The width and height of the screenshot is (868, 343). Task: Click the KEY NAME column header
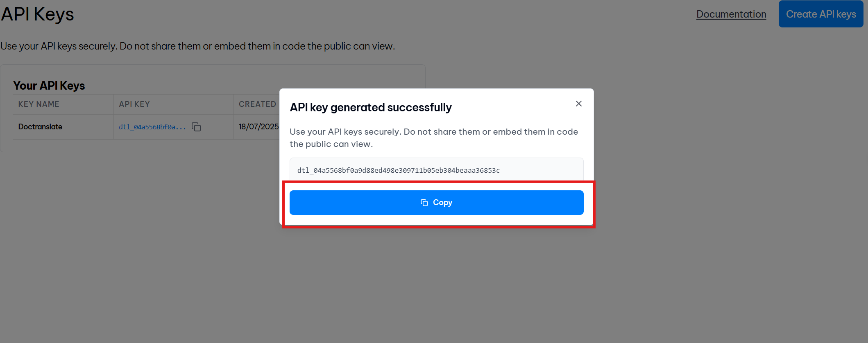point(39,104)
